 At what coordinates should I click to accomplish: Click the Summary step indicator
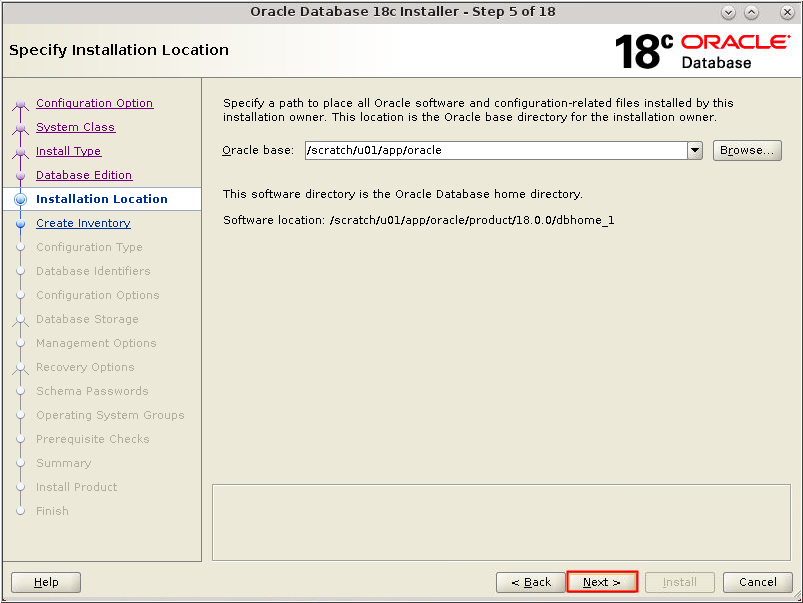coord(22,463)
